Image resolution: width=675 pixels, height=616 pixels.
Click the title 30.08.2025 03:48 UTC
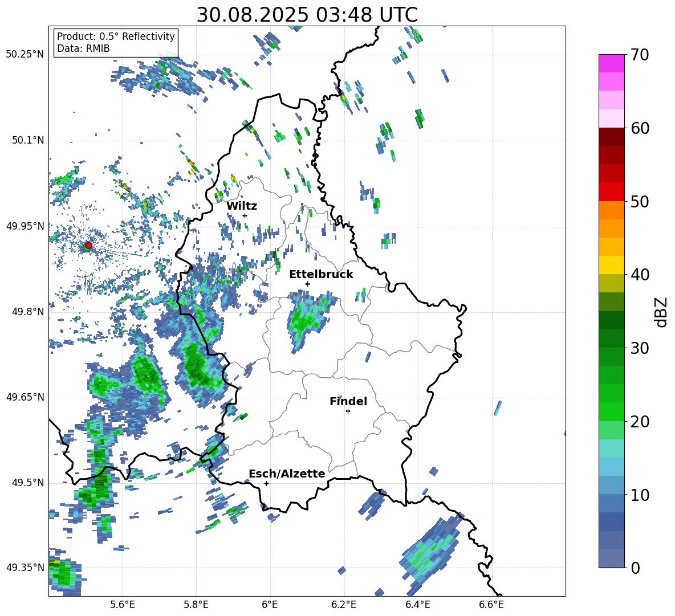(x=307, y=15)
